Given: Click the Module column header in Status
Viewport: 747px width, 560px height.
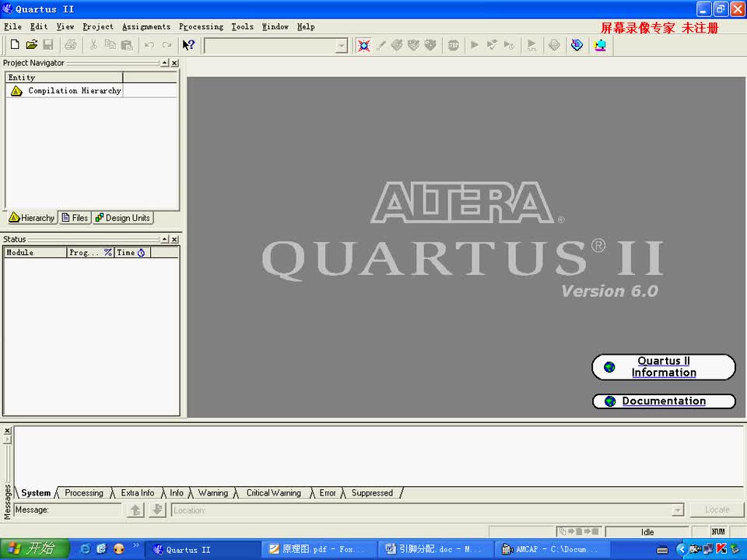Looking at the screenshot, I should click(35, 252).
